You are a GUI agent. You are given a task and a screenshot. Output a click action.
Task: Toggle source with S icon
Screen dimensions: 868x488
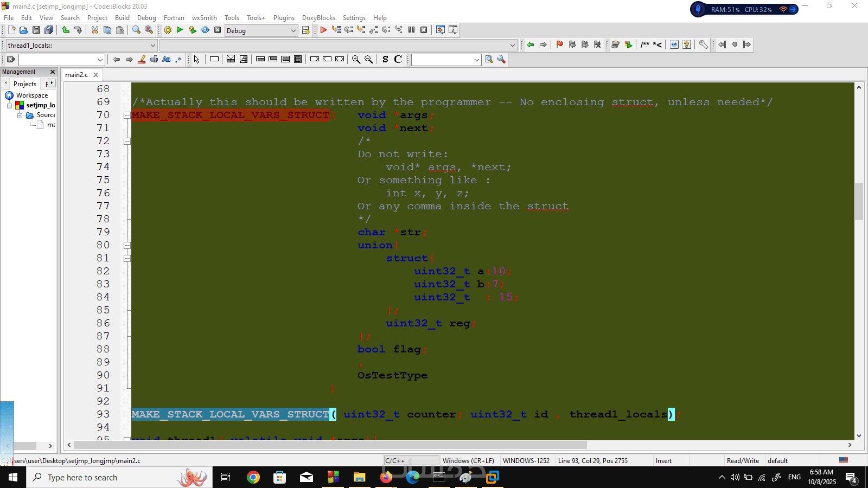[385, 60]
